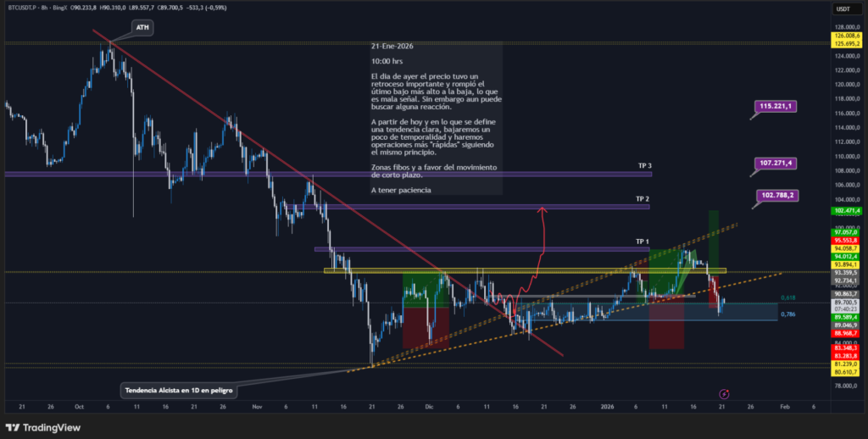Click the 2026 label on time axis

coord(606,406)
